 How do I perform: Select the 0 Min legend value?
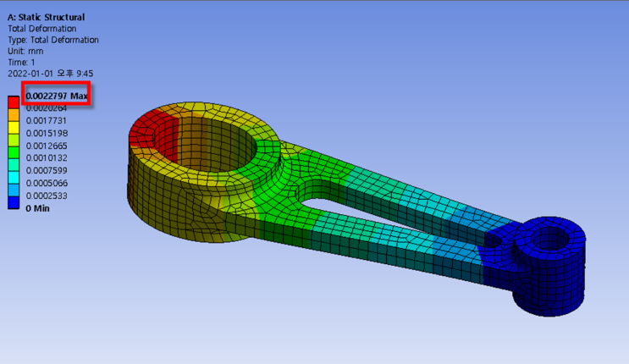coord(38,208)
